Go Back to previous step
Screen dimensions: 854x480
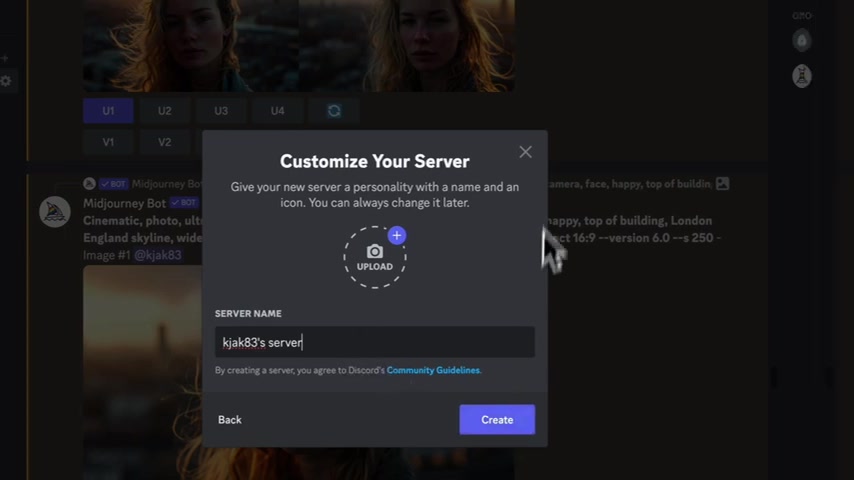coord(230,420)
